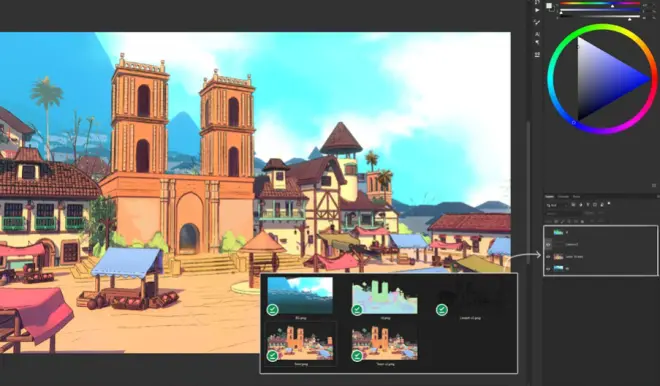Open the bottom icon in the collapsed side strip
This screenshot has height=386, width=660.
pyautogui.click(x=537, y=55)
